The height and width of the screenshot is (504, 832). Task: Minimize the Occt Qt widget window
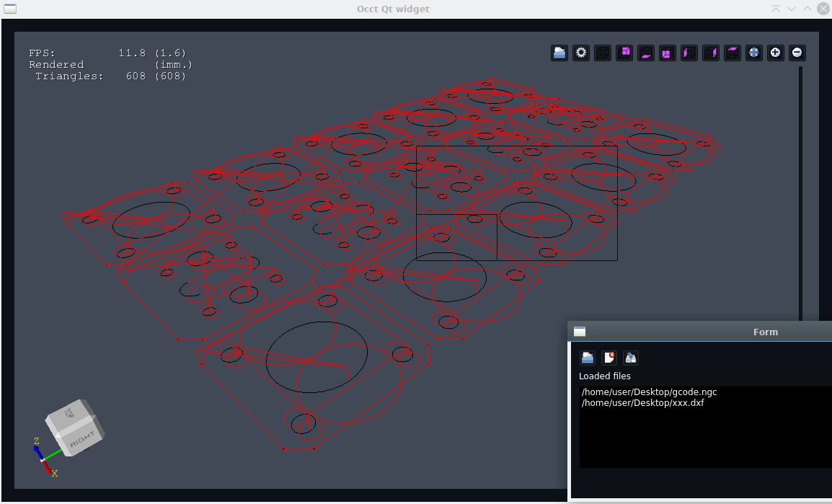[x=791, y=9]
